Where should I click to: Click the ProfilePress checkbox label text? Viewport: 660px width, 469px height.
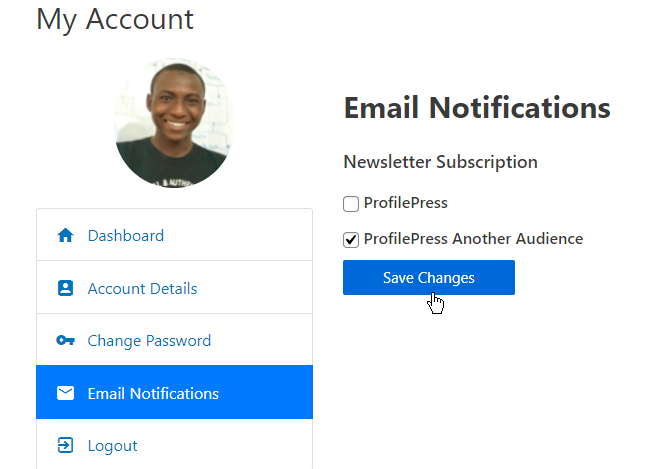pos(405,203)
